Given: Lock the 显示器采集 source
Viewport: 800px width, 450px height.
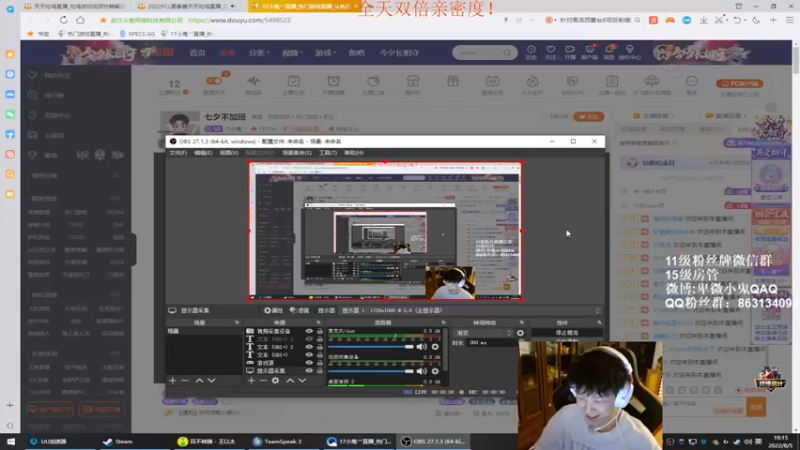Looking at the screenshot, I should 320,370.
